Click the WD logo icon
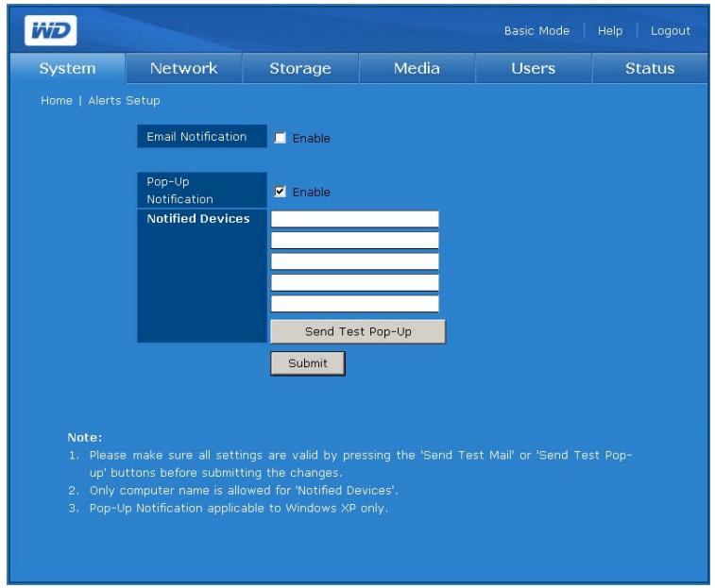 pos(51,30)
